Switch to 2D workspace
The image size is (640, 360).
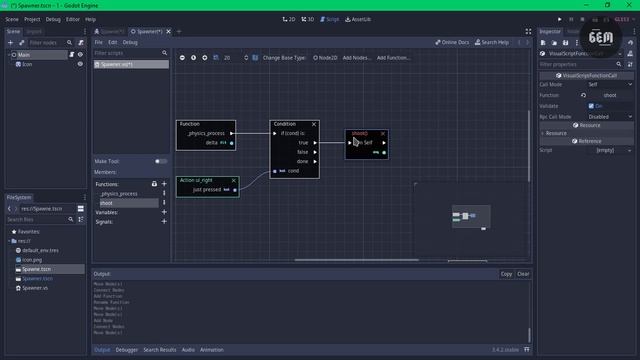coord(289,19)
